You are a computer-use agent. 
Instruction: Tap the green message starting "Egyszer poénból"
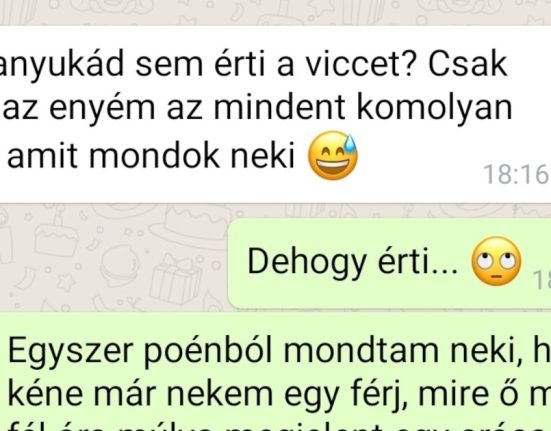(x=276, y=372)
